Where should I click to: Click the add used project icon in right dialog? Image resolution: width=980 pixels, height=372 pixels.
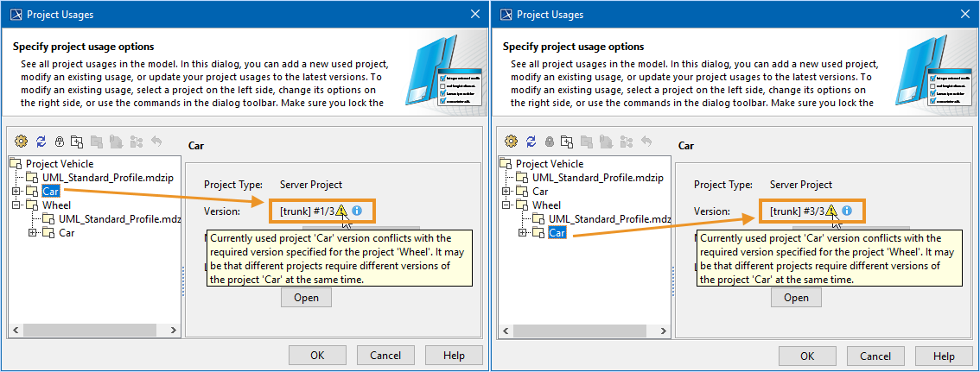(567, 142)
